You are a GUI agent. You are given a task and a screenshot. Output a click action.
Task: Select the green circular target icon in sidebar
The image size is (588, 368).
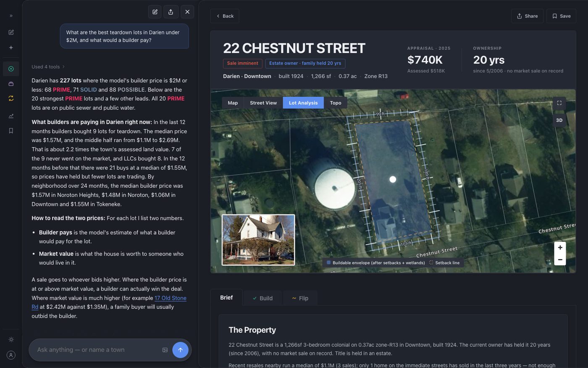(11, 69)
